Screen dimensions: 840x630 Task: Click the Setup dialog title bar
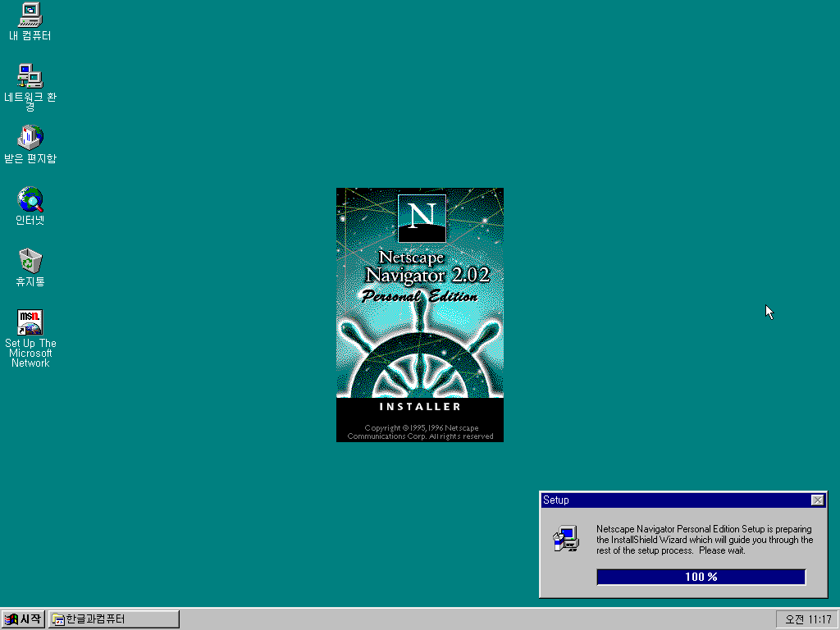click(683, 500)
